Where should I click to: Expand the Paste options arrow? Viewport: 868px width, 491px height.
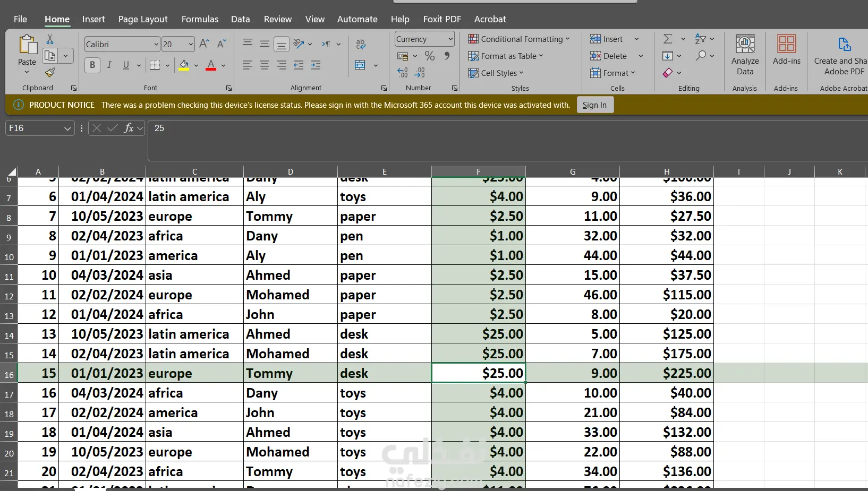[27, 72]
